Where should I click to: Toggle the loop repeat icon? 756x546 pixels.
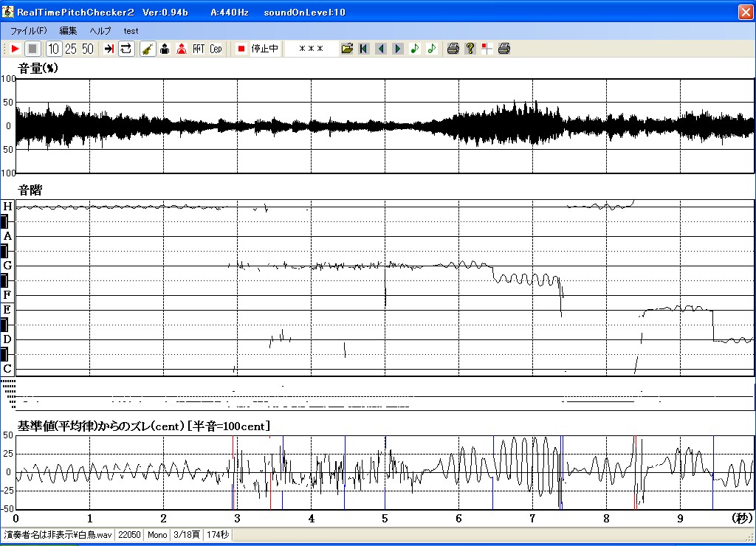click(x=126, y=49)
